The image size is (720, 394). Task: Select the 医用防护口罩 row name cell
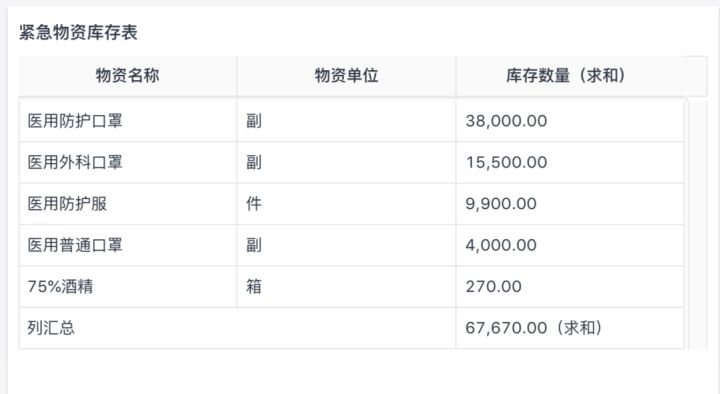[128, 121]
